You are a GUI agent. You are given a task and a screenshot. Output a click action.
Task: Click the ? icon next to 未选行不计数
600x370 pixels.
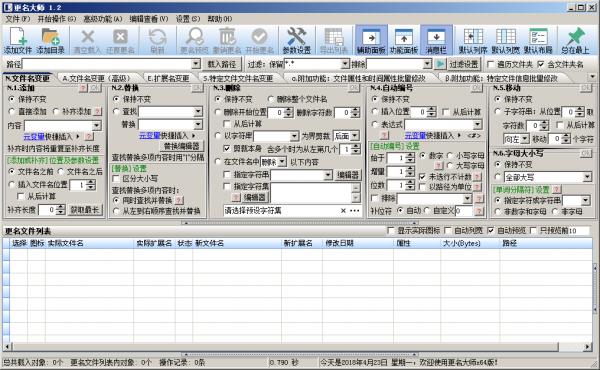[477, 176]
